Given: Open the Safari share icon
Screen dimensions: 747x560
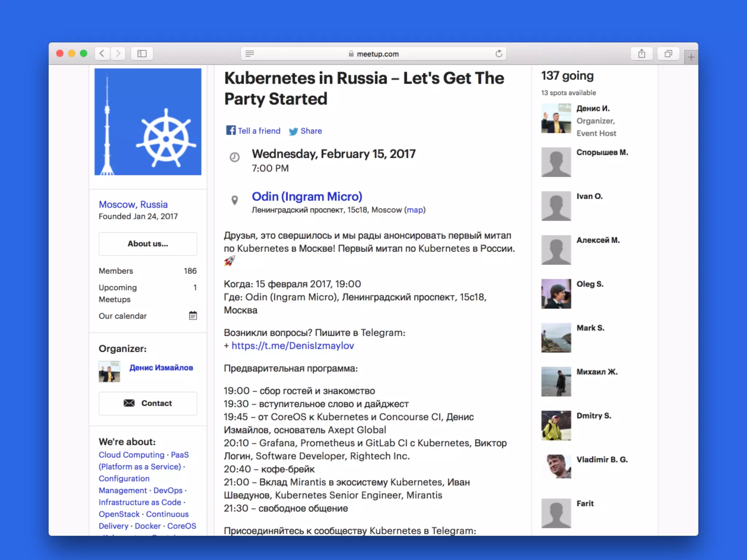Looking at the screenshot, I should 642,54.
